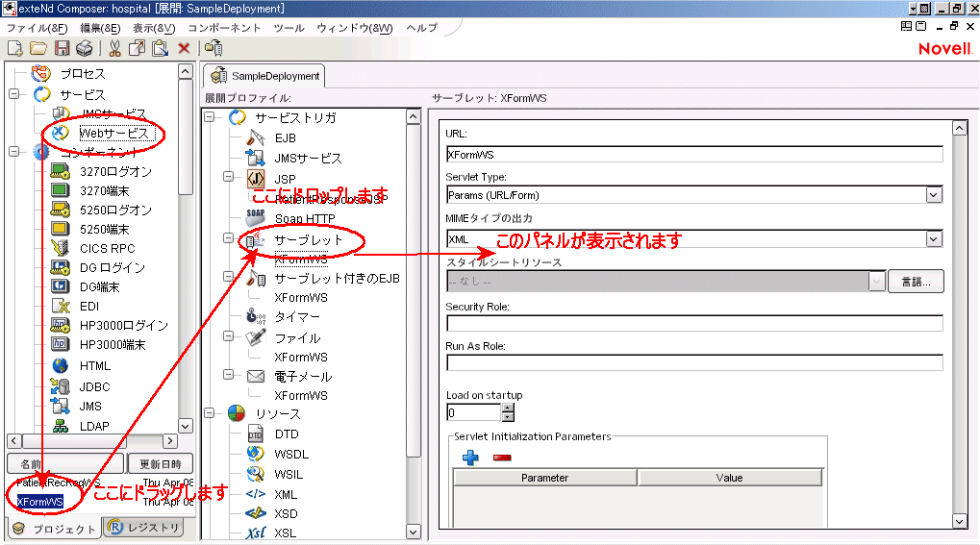Click the Security Role input field
Image resolution: width=980 pixels, height=545 pixels.
[x=694, y=323]
